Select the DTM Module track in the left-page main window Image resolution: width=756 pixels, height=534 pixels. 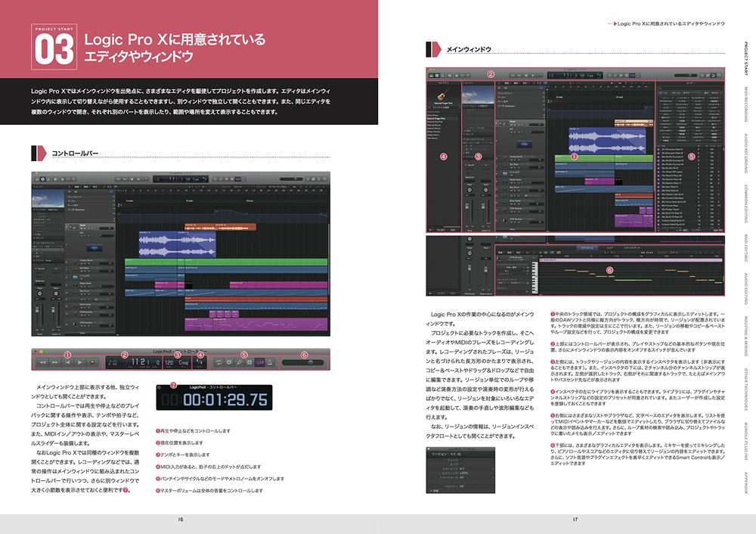click(90, 324)
